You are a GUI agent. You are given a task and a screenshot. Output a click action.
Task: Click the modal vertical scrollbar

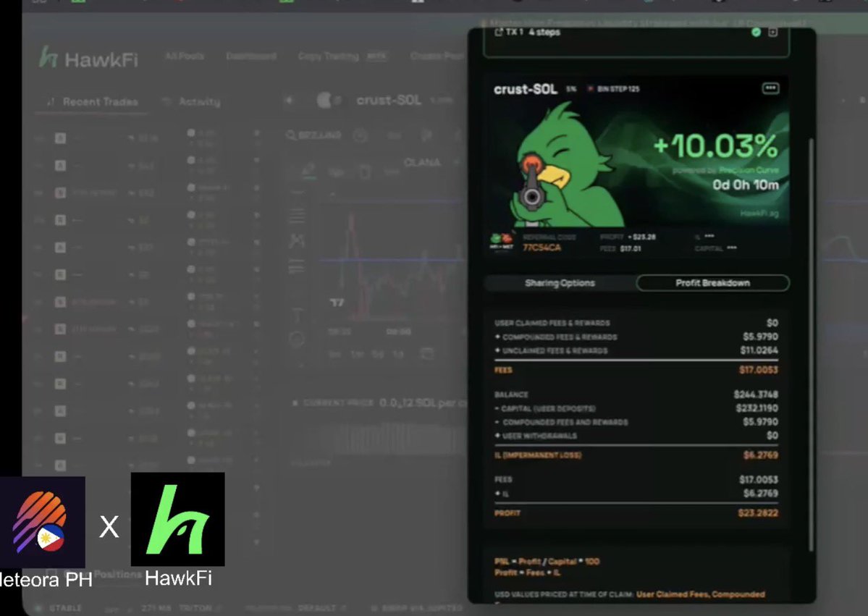[x=812, y=343]
